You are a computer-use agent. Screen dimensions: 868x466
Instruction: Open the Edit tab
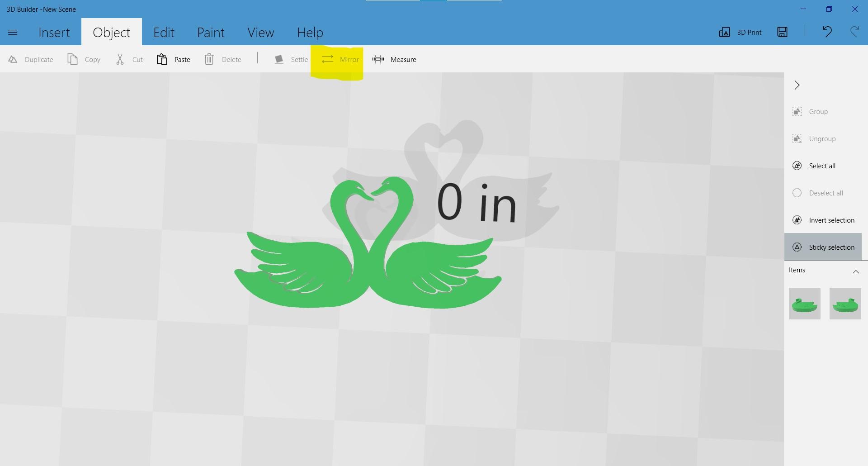tap(164, 32)
